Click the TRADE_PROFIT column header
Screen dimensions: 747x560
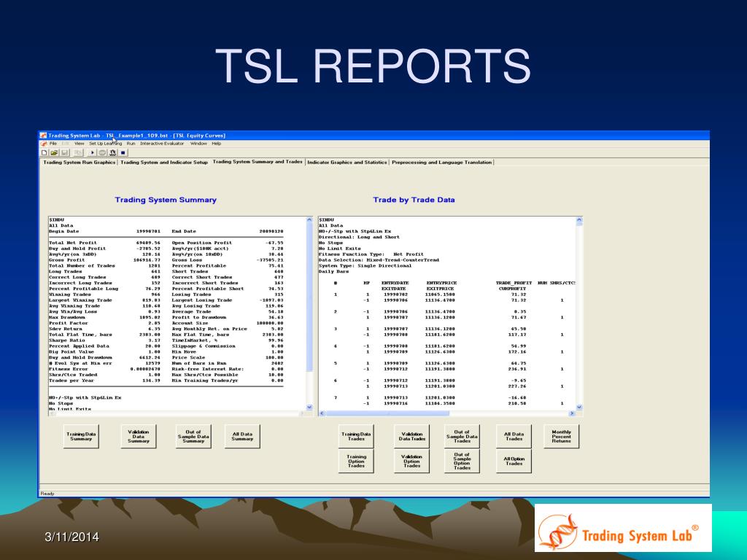click(x=514, y=283)
